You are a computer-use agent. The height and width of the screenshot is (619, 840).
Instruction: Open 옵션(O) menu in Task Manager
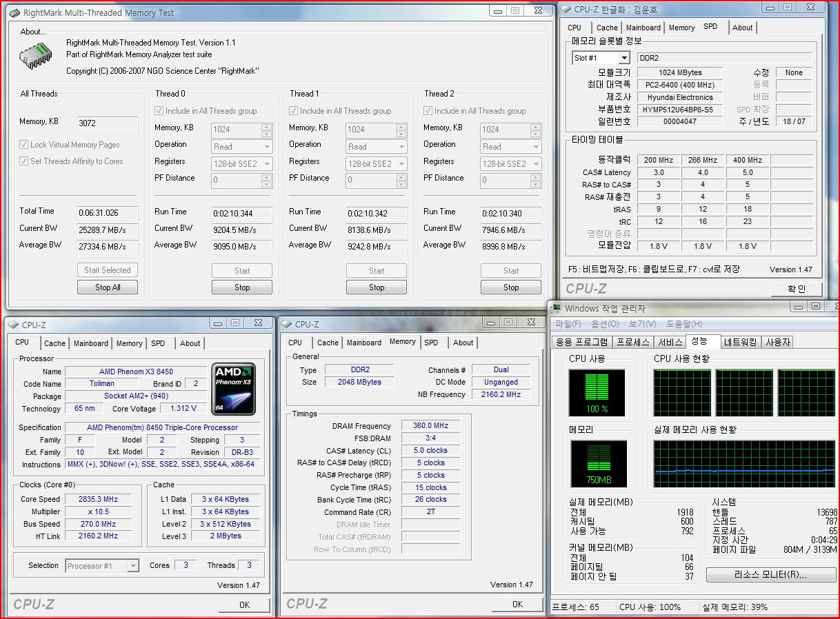605,324
